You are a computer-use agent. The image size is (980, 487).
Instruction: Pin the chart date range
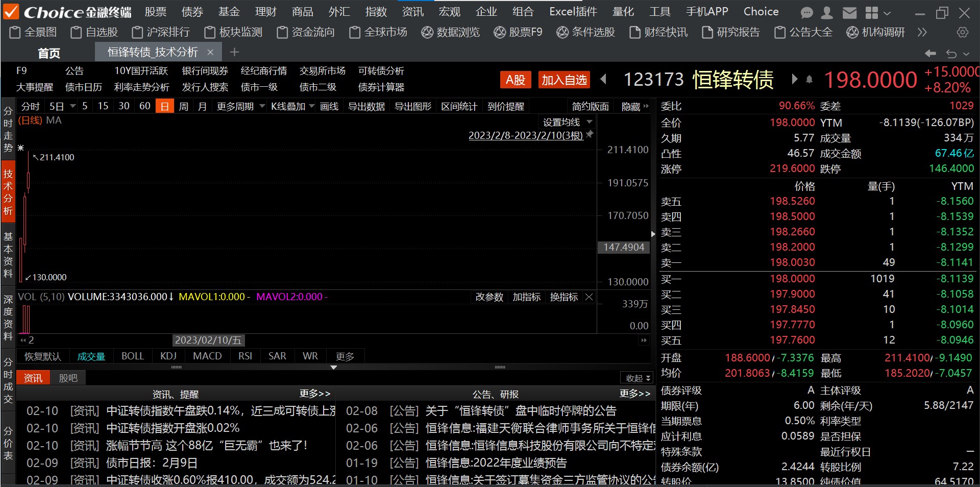point(590,134)
